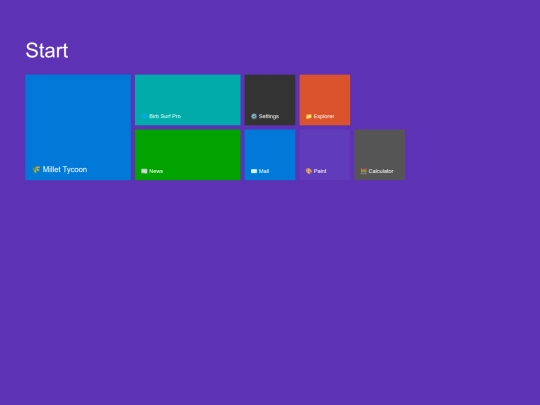Screen dimensions: 540x405
Task: Click the Birb Surf Pro globe icon
Action: 144,116
